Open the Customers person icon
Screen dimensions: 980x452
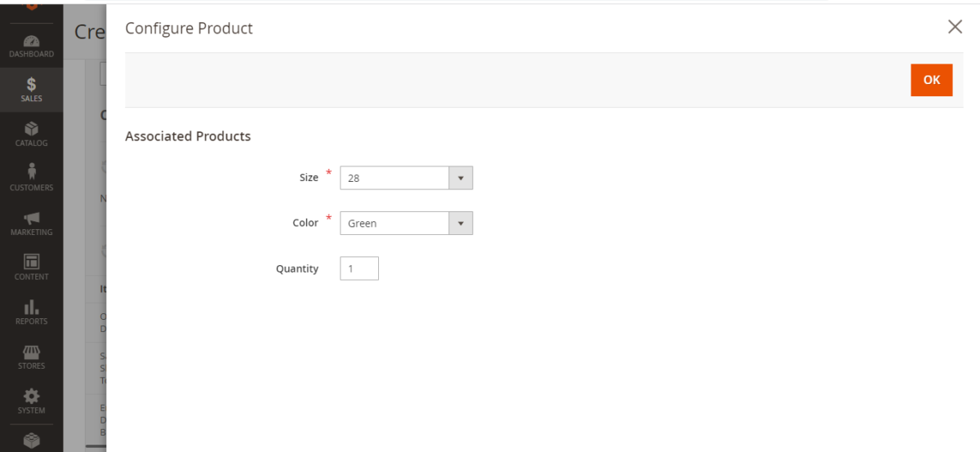[x=31, y=172]
